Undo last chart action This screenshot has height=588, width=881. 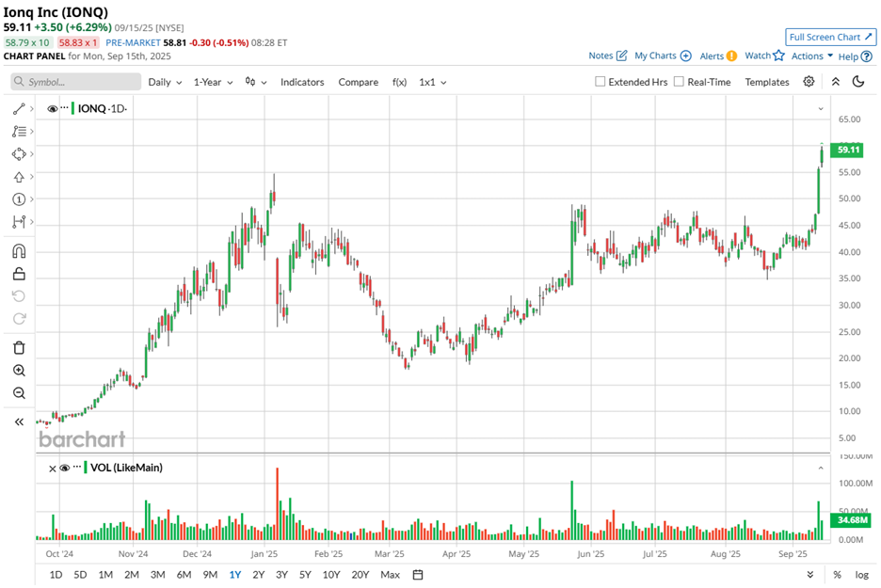click(19, 296)
